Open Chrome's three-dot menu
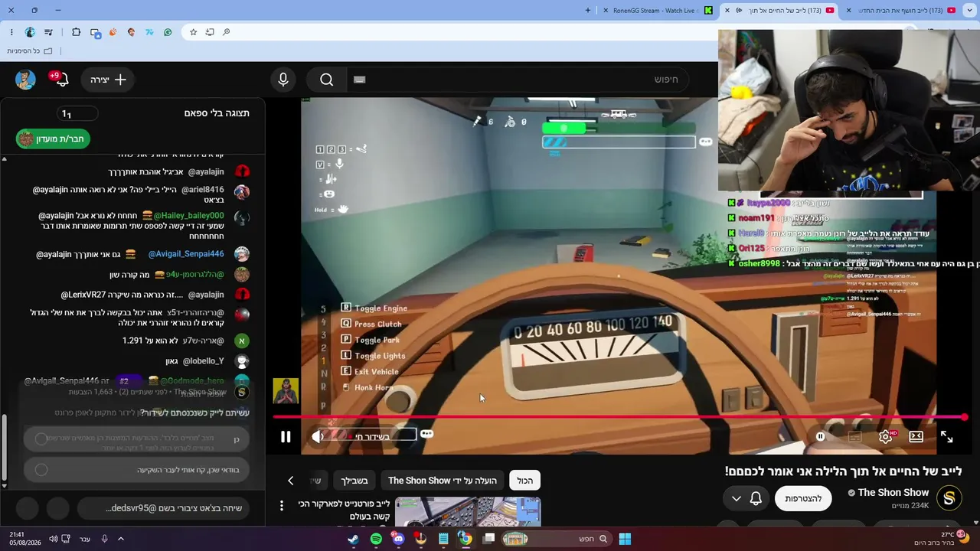This screenshot has height=551, width=980. [11, 32]
